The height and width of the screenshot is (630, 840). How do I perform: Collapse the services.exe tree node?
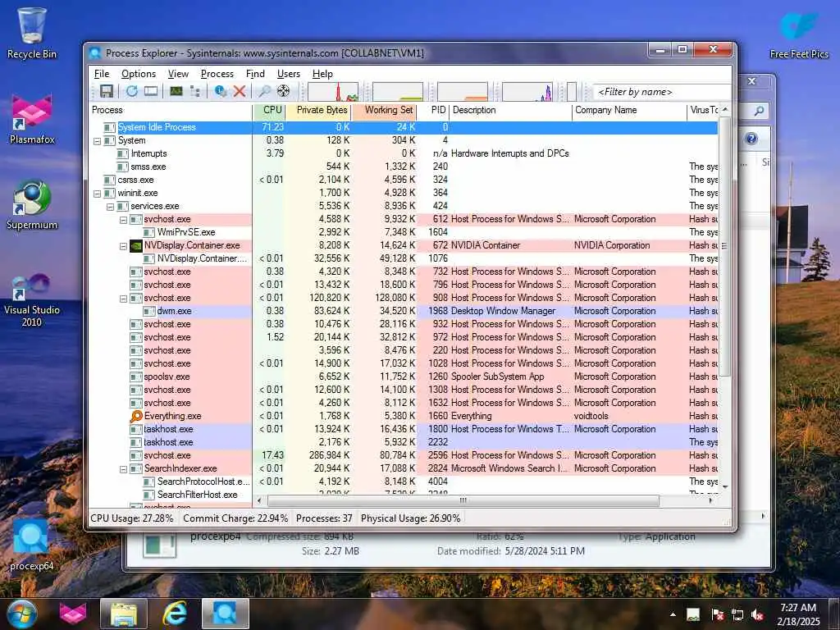[110, 207]
